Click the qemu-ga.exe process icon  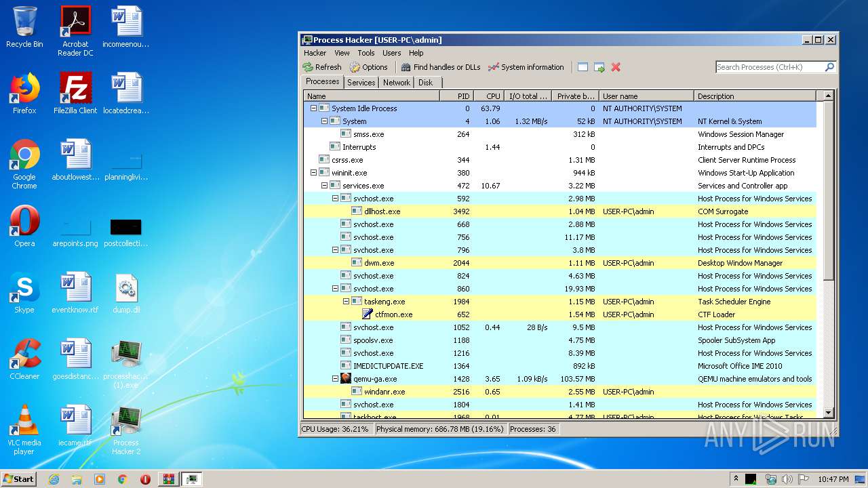[x=346, y=379]
